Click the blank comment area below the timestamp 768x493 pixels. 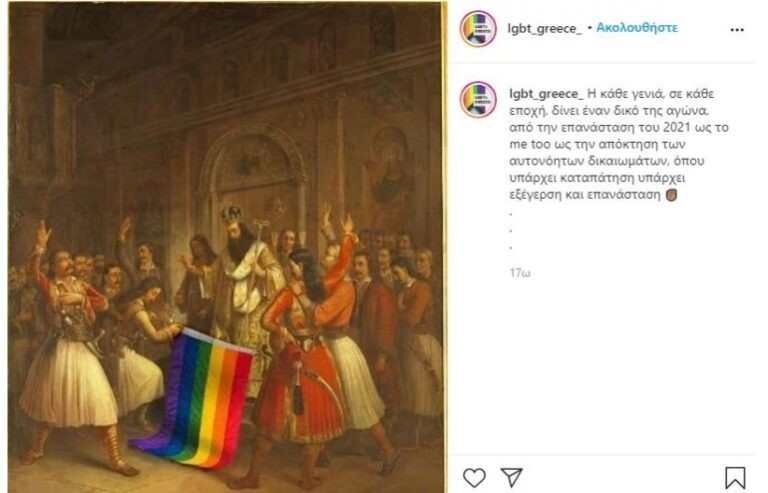pos(602,367)
